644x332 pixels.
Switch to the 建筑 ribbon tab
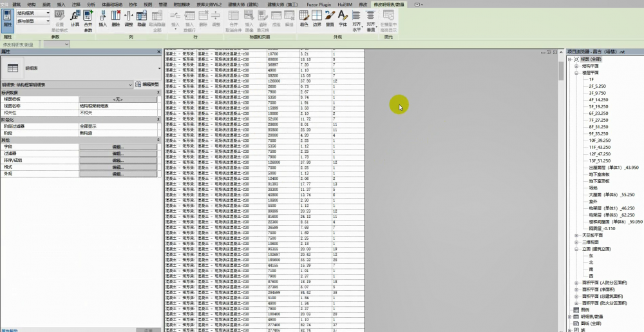coord(17,4)
